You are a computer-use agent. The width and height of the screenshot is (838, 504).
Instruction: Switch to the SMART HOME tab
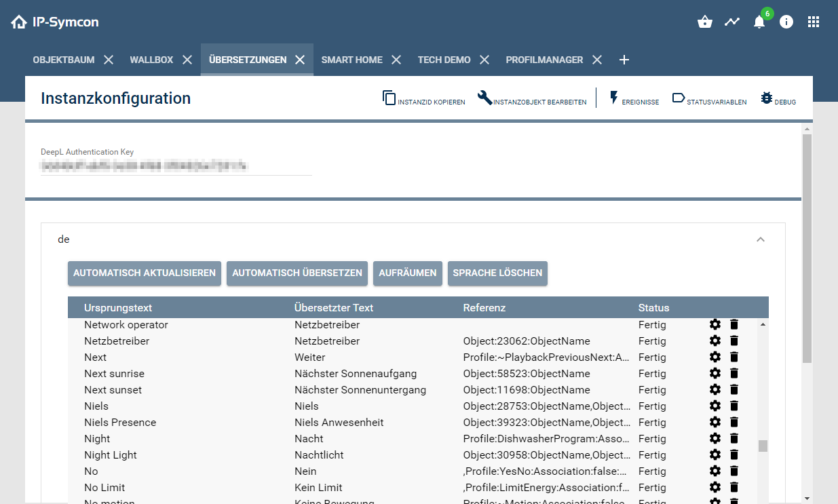coord(352,60)
